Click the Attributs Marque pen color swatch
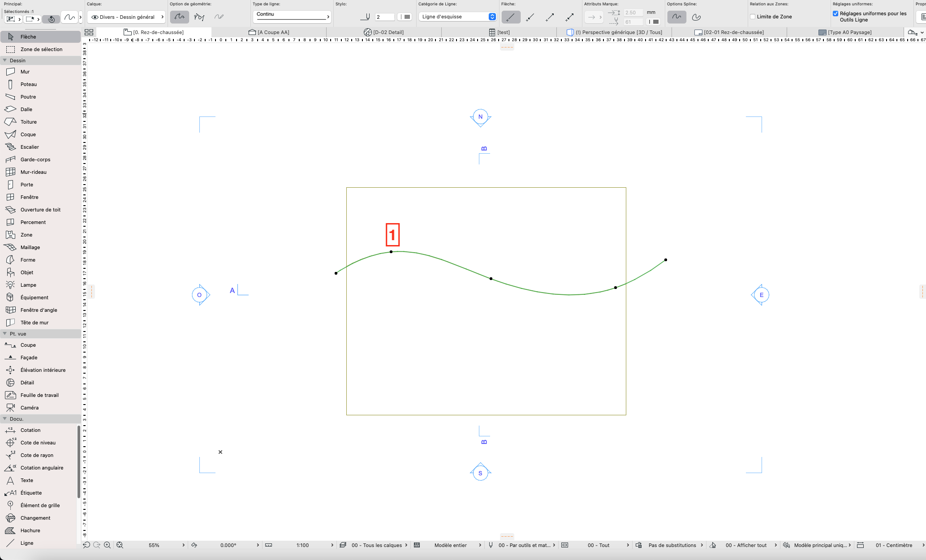 point(654,22)
